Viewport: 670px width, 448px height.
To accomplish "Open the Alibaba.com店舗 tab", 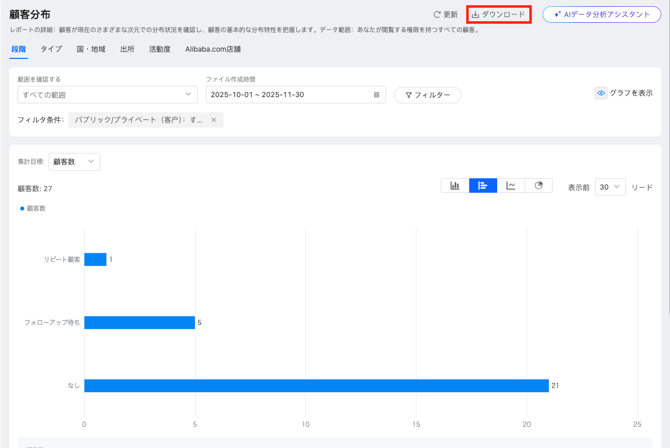I will pos(213,49).
